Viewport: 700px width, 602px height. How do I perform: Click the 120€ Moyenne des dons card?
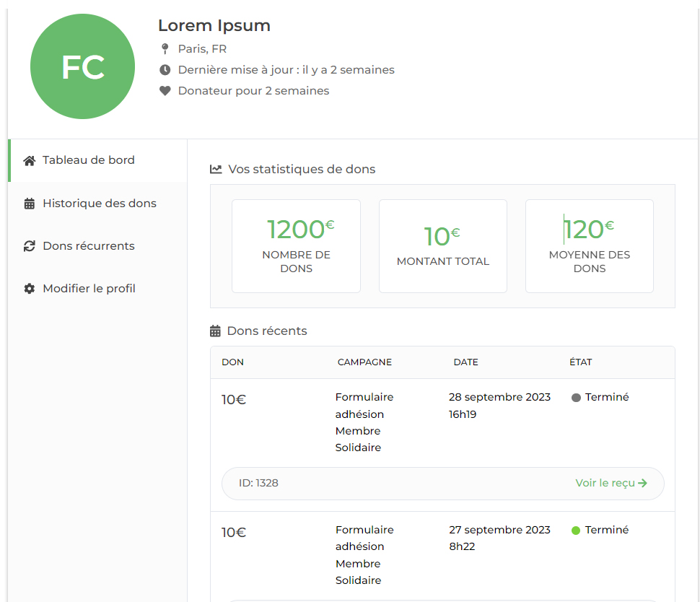tap(590, 246)
